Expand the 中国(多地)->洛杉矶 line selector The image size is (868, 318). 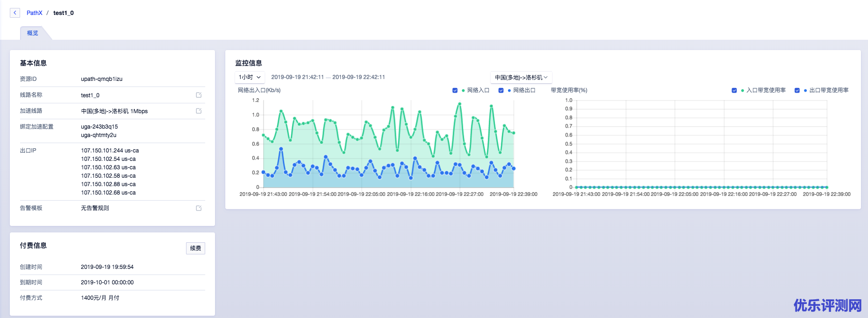coord(521,77)
